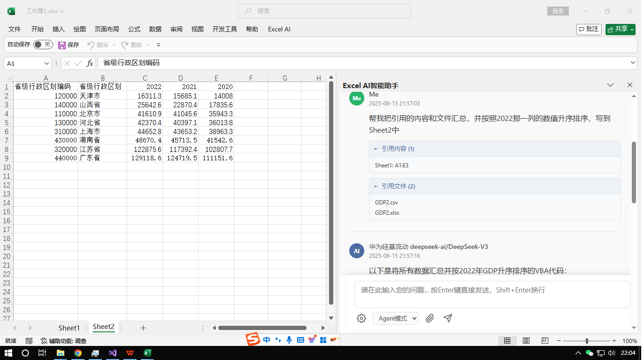Click the WPS icon in taskbar
Viewport: 644px width, 360px height.
tap(130, 353)
